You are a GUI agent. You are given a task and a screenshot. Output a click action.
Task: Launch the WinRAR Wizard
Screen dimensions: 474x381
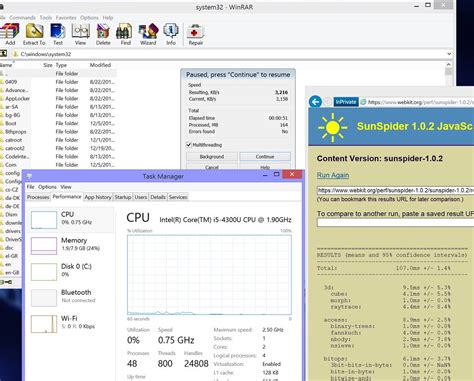tap(148, 34)
